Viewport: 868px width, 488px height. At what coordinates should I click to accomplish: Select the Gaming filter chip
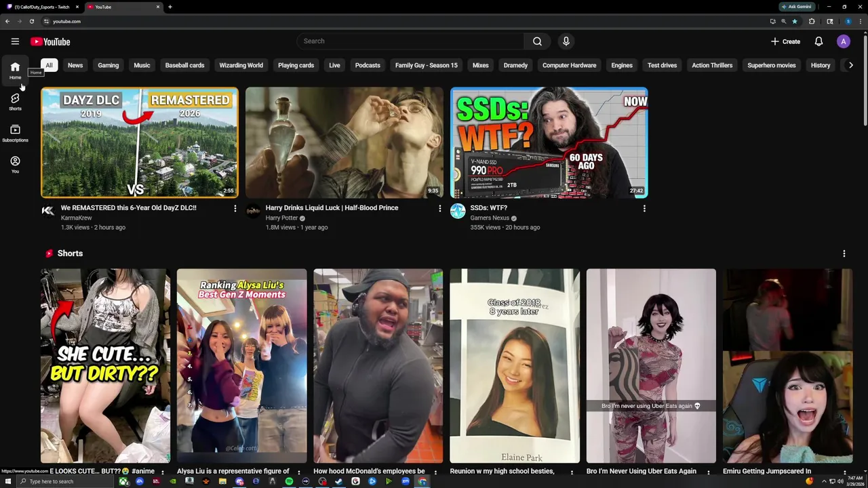coord(108,65)
